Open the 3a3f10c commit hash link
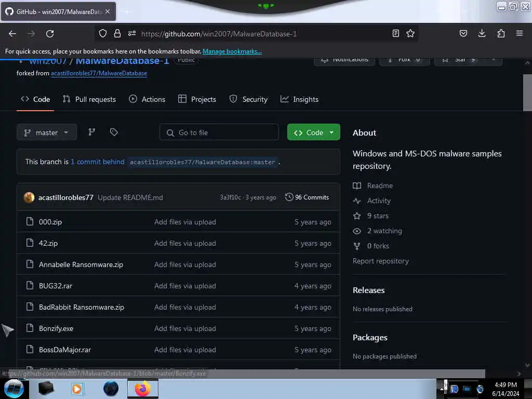This screenshot has width=532, height=399. (x=230, y=197)
